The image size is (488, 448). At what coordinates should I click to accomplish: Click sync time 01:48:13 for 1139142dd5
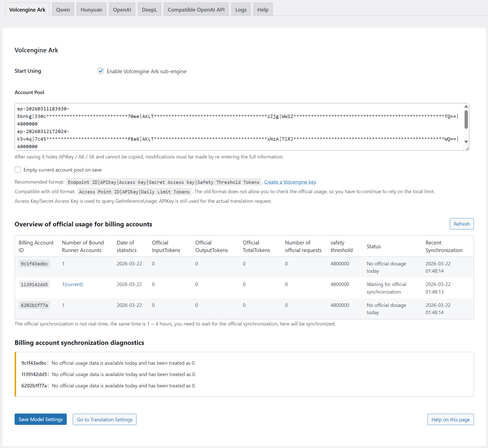tap(434, 292)
